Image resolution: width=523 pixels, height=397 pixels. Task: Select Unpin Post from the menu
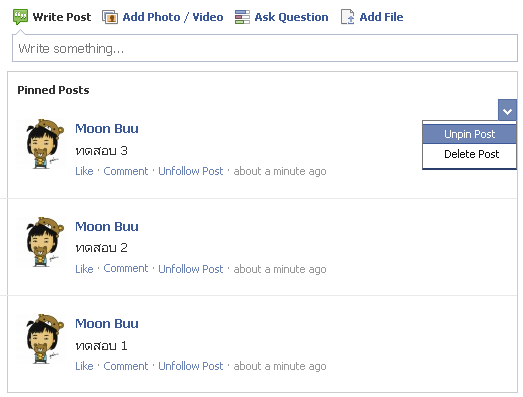tap(469, 134)
